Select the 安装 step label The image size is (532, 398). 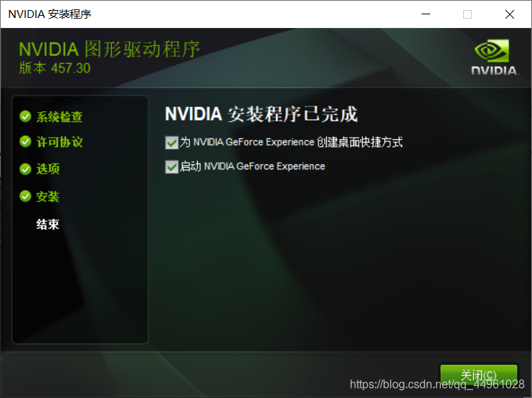pos(48,196)
